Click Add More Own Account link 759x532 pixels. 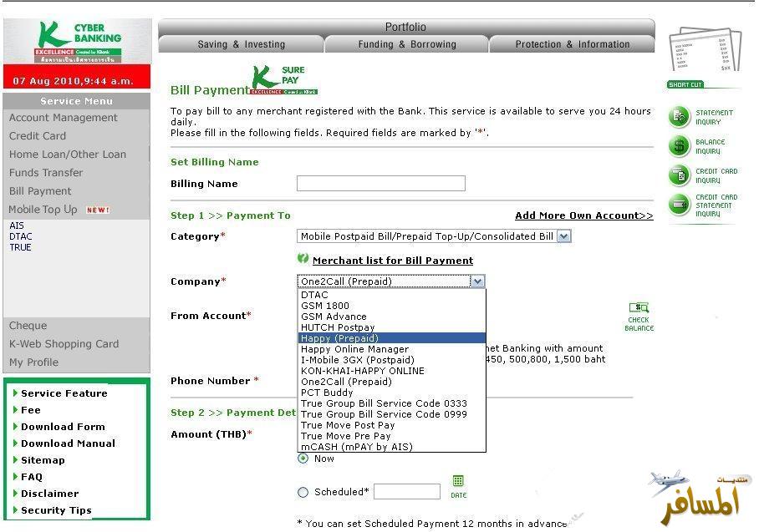[583, 215]
